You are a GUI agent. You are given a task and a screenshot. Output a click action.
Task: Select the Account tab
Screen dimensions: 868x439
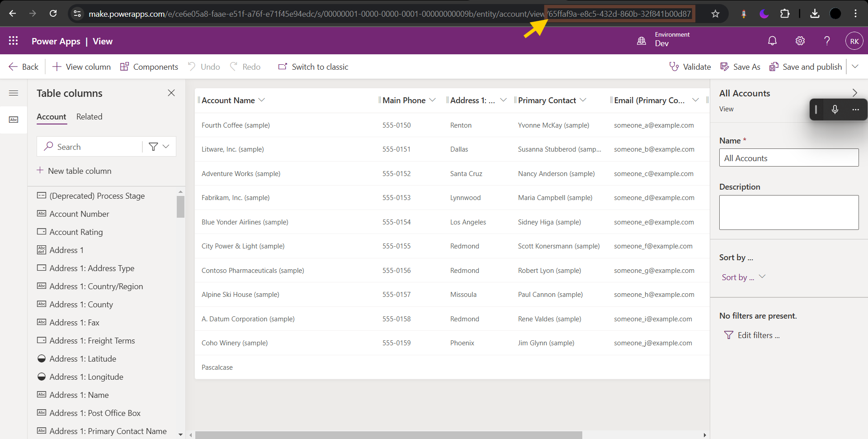click(51, 117)
